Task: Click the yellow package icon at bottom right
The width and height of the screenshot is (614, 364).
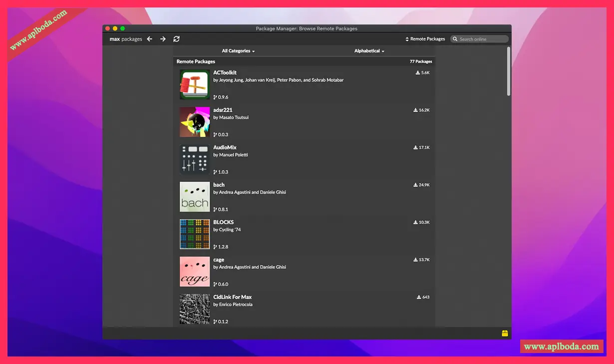Action: [505, 333]
